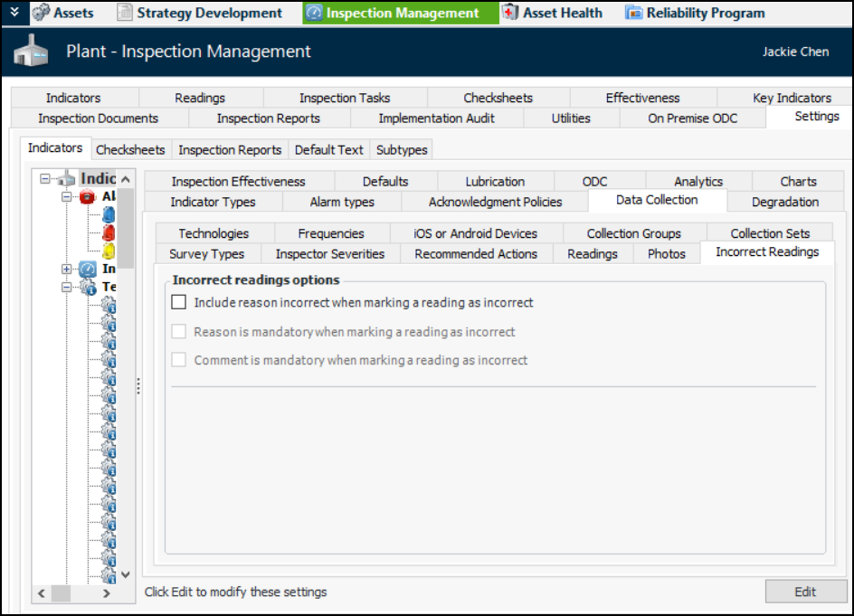Click the Strategy Development document icon

click(125, 13)
